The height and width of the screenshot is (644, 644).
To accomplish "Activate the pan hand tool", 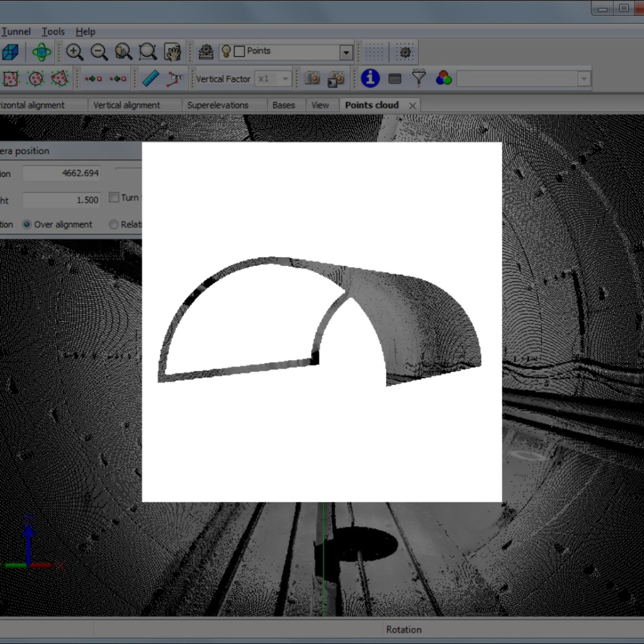I will 173,52.
